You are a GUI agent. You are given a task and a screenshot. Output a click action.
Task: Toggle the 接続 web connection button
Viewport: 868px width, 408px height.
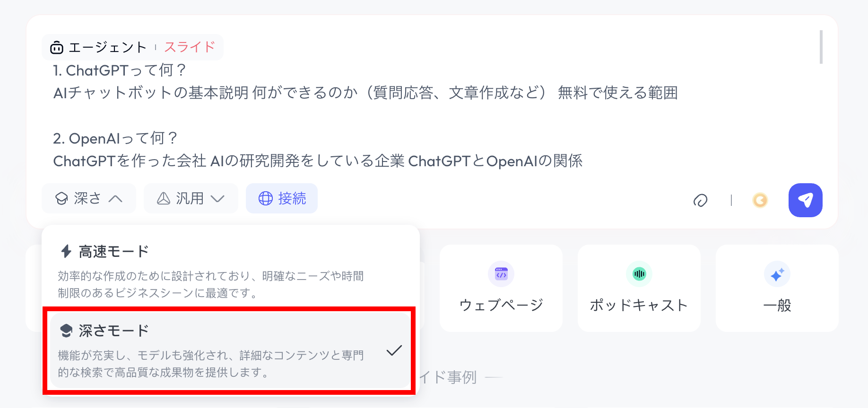[x=282, y=198]
